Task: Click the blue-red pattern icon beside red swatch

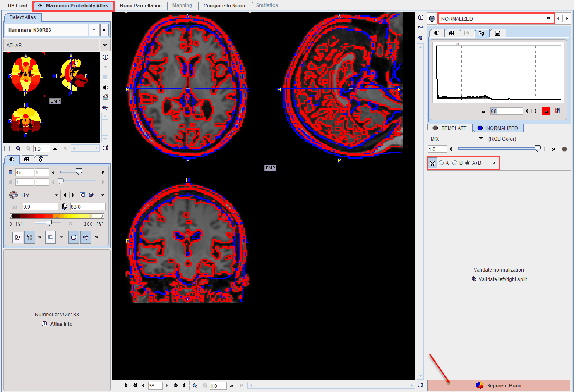Action: click(x=557, y=111)
